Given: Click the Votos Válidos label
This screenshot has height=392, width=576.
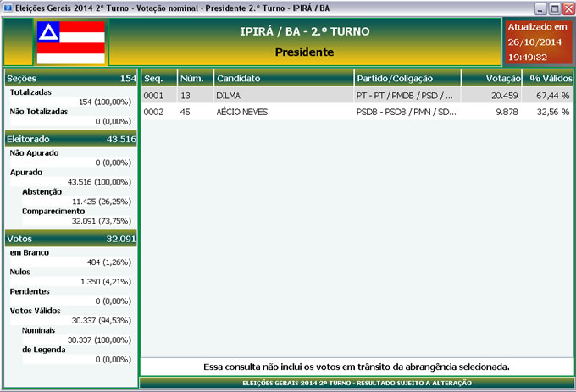Looking at the screenshot, I should point(36,311).
